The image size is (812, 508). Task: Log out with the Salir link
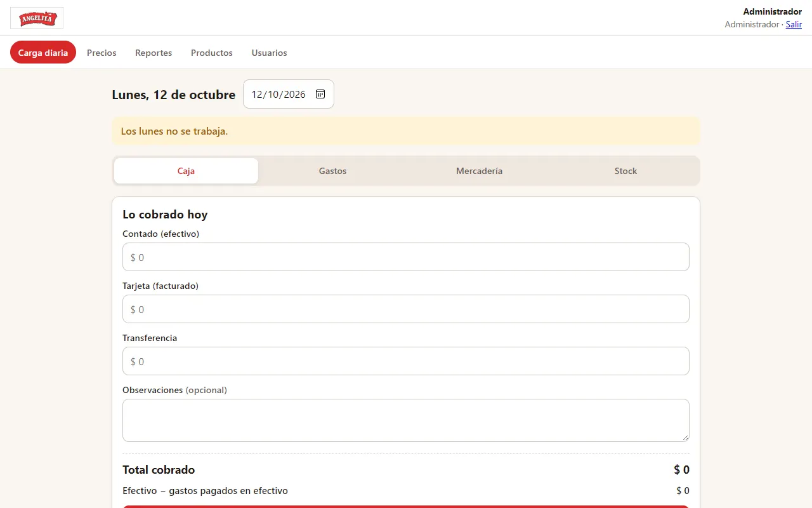click(x=794, y=24)
